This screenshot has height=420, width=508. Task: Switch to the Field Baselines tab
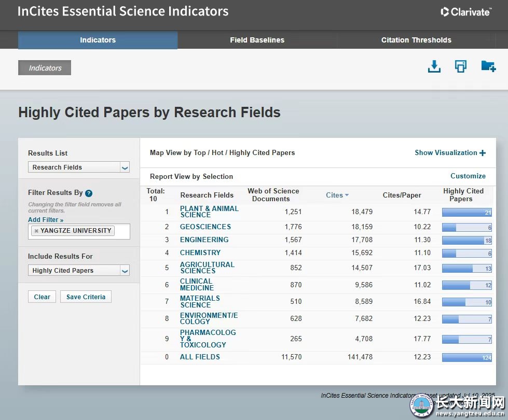click(x=257, y=40)
